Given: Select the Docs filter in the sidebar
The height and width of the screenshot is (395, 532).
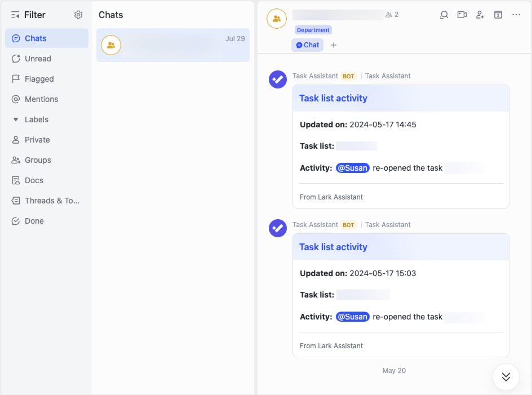Looking at the screenshot, I should 37,180.
